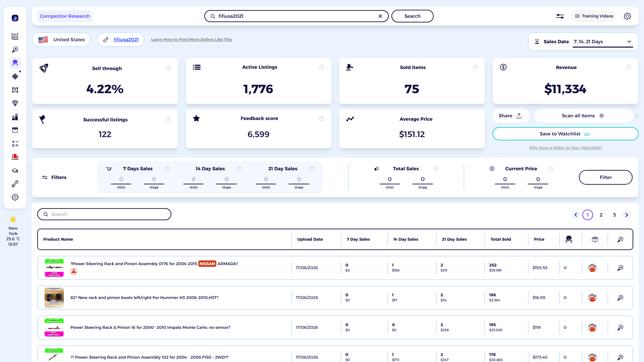This screenshot has height=362, width=644.
Task: Go to the next page arrow
Action: 627,215
